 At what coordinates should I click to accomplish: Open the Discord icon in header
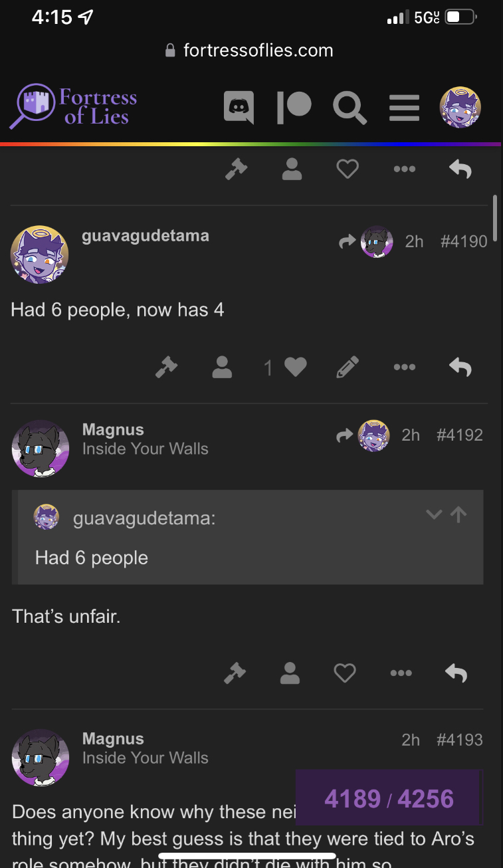tap(239, 106)
